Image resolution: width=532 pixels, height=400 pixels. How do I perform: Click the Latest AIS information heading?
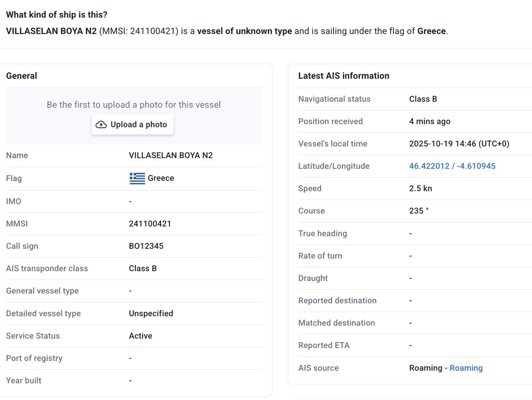343,76
